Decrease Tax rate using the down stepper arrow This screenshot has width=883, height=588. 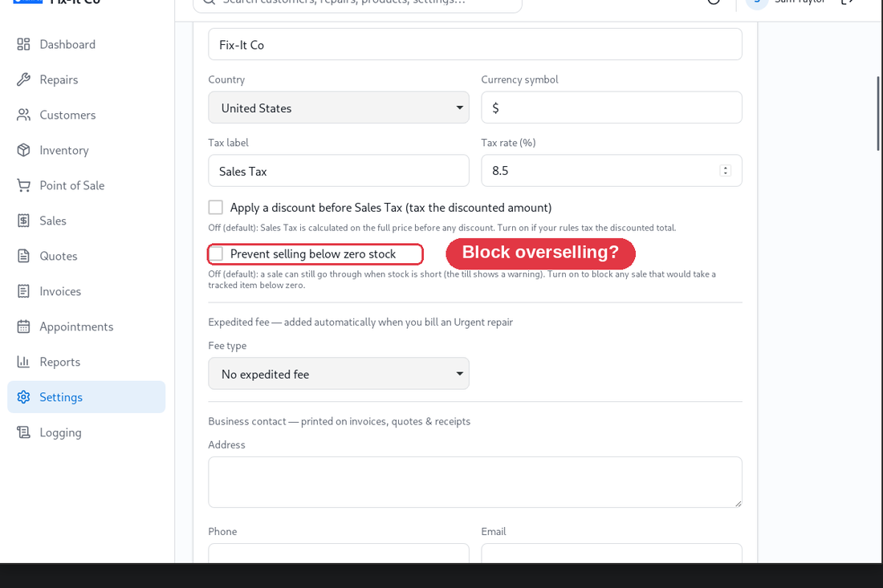click(726, 173)
